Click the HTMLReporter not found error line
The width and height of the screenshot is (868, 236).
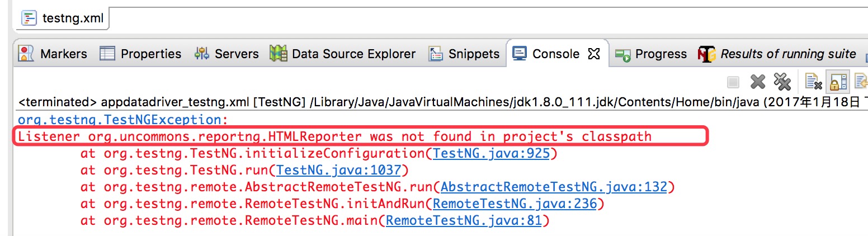[x=335, y=136]
